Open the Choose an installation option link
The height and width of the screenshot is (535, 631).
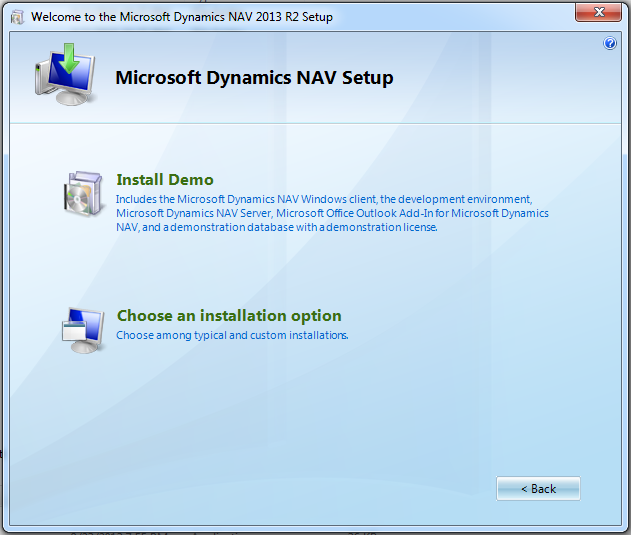(x=229, y=316)
